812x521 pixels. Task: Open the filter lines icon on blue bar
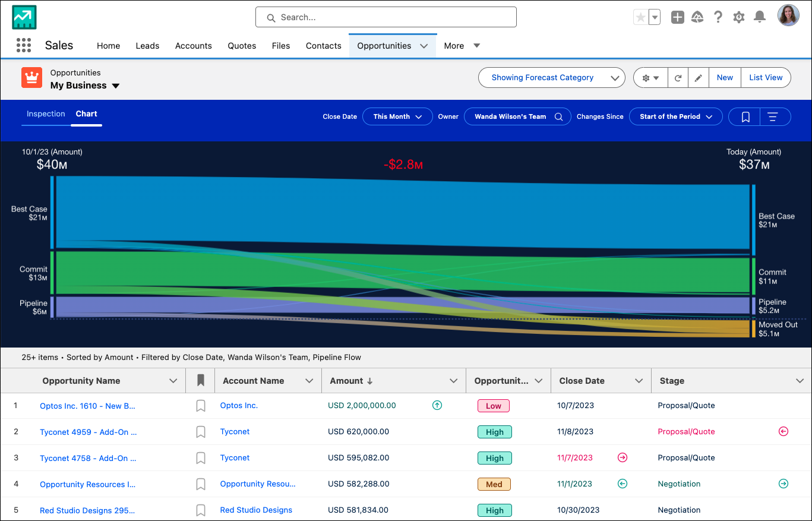click(x=773, y=117)
